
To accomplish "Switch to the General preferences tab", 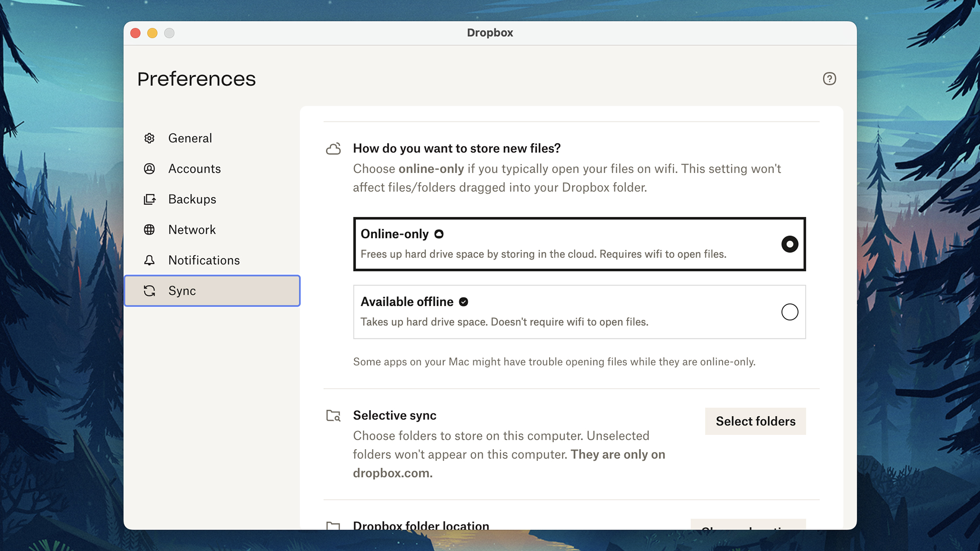I will click(x=190, y=138).
